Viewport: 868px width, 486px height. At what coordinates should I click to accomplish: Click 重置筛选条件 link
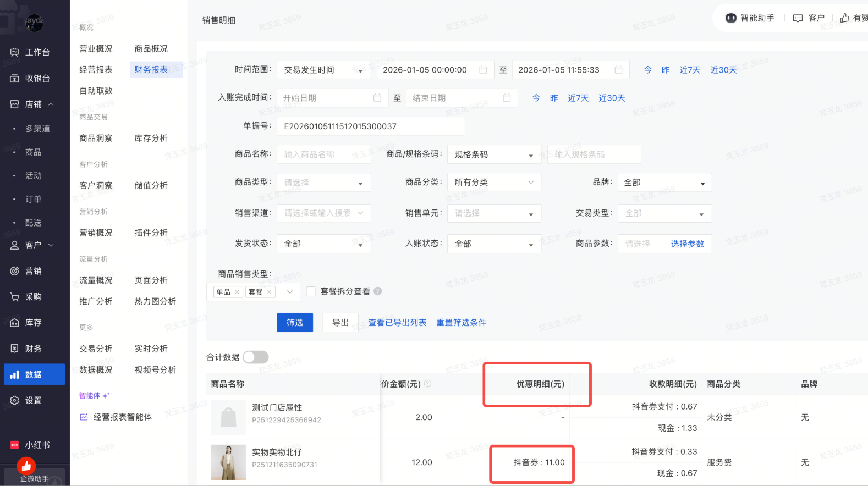click(x=461, y=323)
